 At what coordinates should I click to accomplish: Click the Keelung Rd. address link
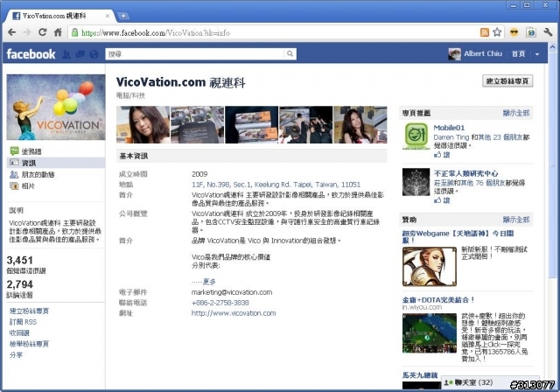click(276, 185)
